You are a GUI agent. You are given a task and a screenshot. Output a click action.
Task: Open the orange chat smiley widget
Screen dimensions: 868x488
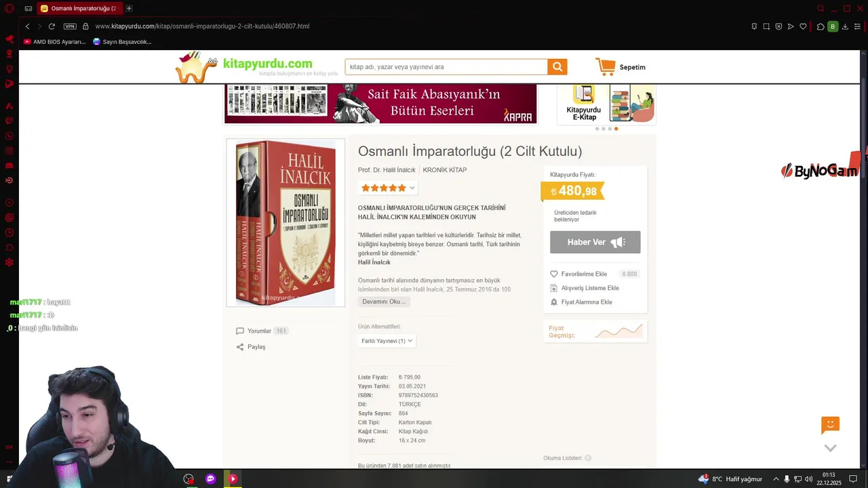click(830, 425)
